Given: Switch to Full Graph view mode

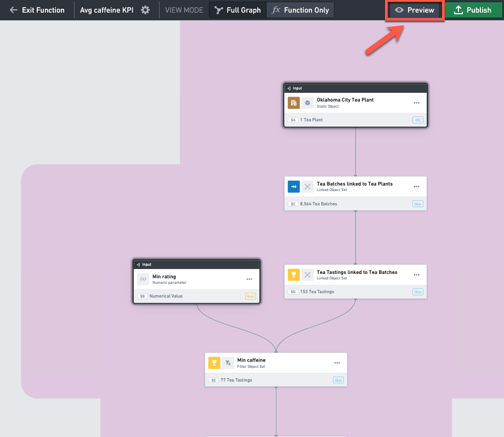Looking at the screenshot, I should 237,10.
